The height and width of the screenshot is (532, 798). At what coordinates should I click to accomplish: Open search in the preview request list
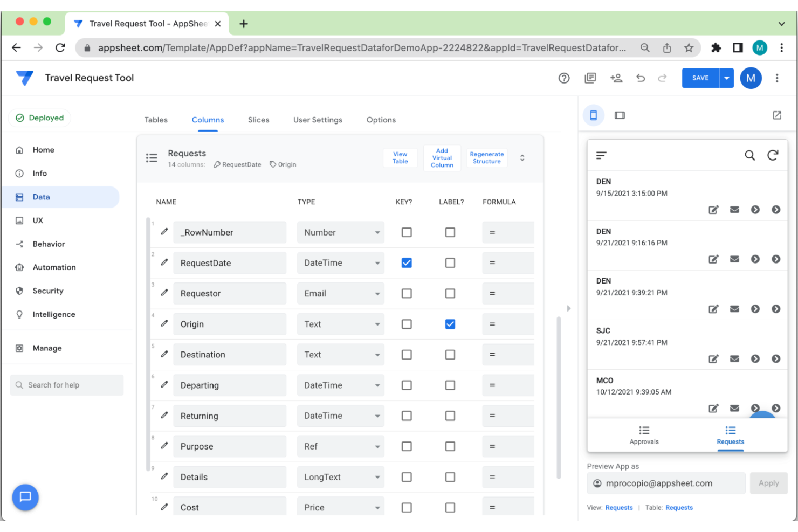click(750, 155)
